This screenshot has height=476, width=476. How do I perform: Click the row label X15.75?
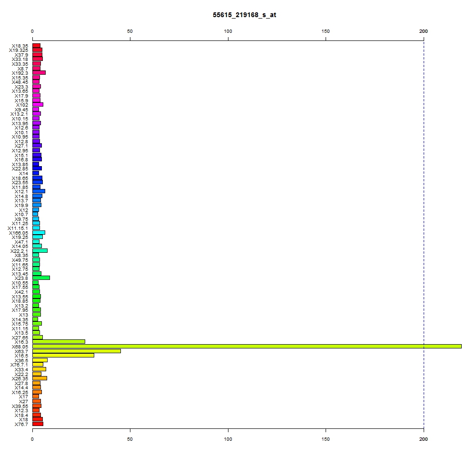[x=20, y=324]
